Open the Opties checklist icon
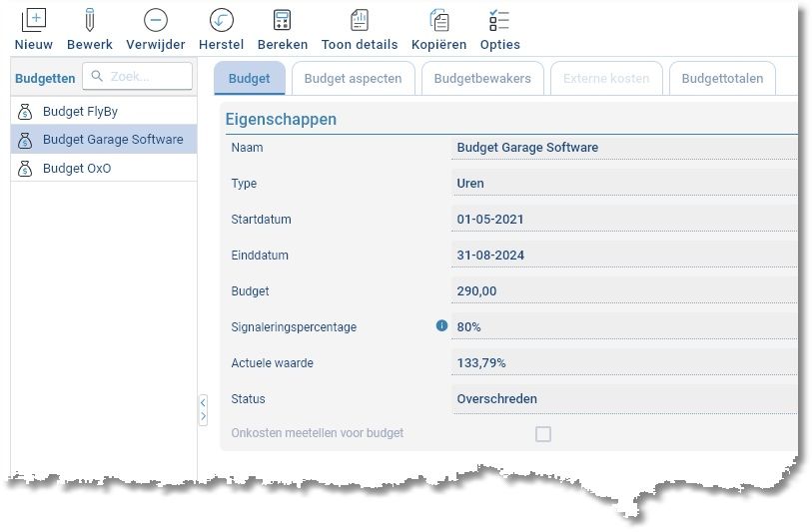Viewport: 812px width, 532px height. pyautogui.click(x=499, y=20)
